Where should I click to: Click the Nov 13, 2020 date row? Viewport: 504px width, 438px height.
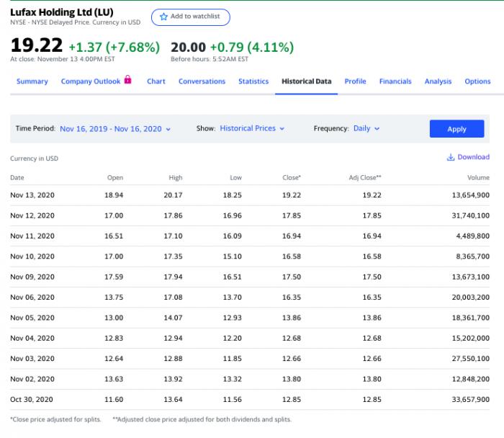(x=32, y=195)
